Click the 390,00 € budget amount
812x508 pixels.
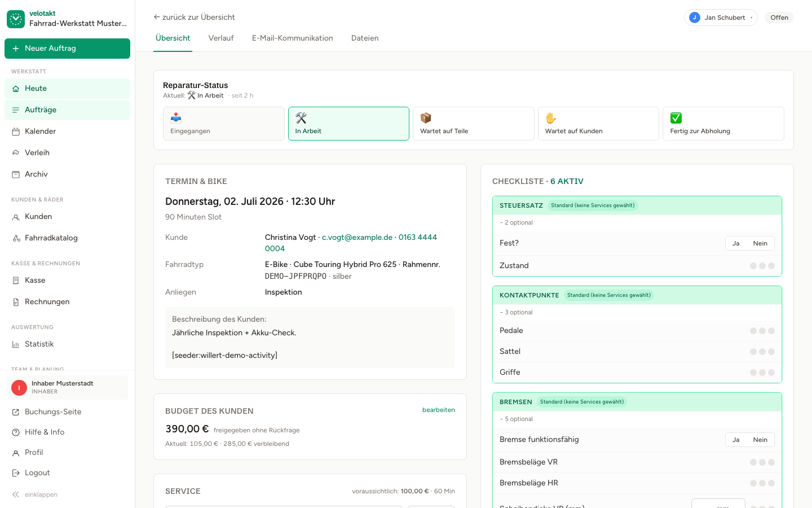(x=187, y=429)
